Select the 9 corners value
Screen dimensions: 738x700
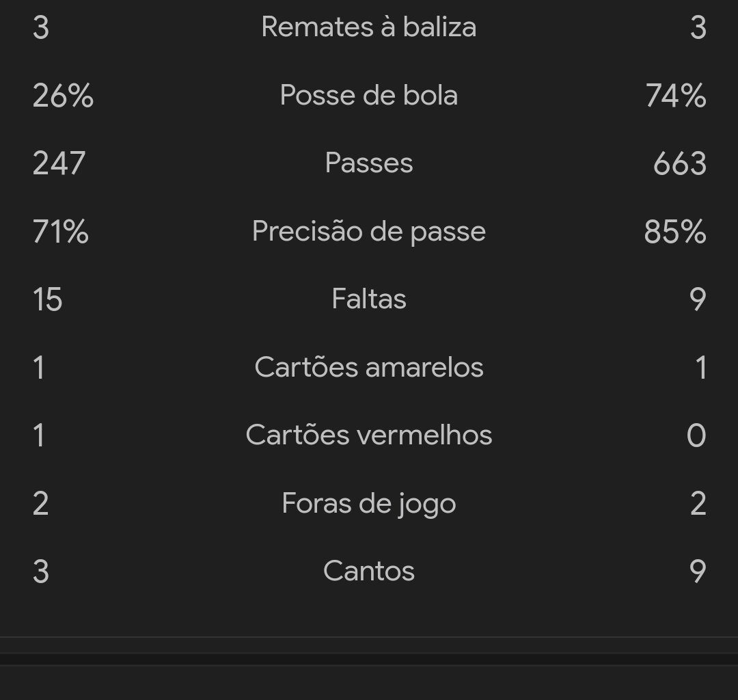(x=698, y=571)
